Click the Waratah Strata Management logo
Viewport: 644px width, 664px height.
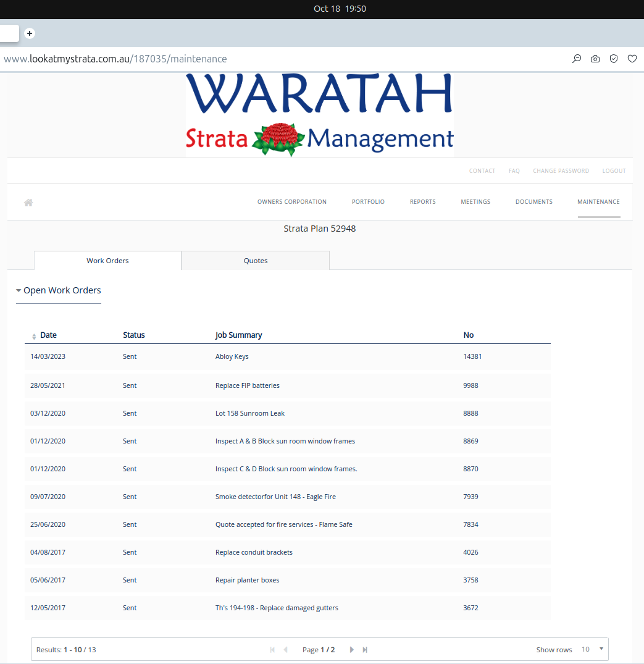point(320,115)
